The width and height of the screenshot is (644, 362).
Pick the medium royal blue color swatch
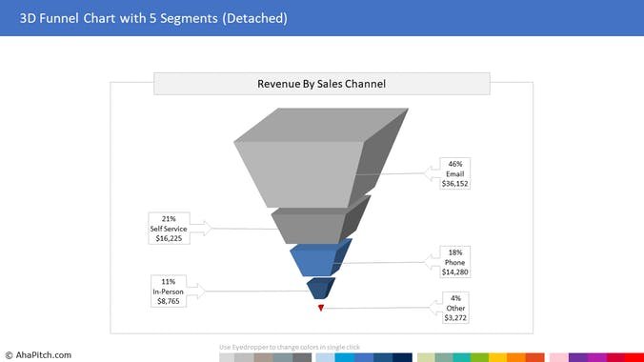364,357
